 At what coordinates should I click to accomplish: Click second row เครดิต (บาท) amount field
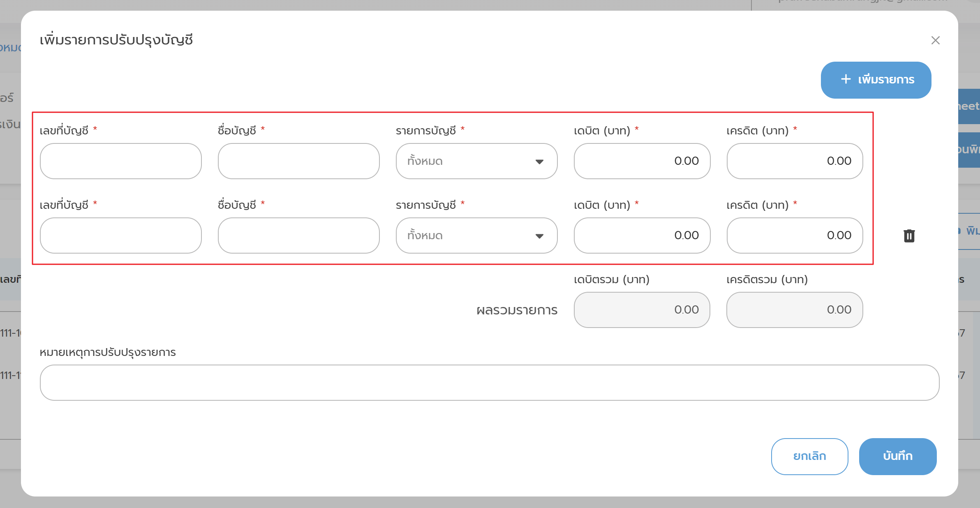pos(794,236)
